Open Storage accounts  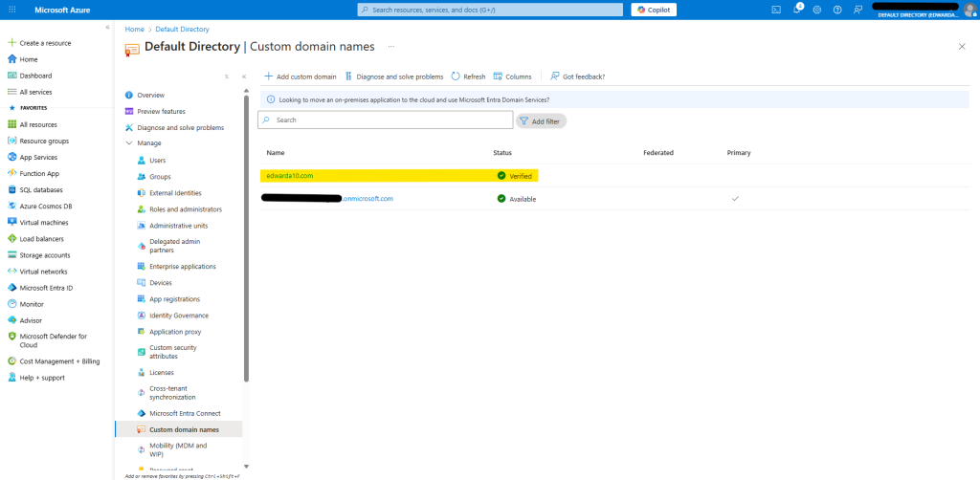tap(38, 255)
